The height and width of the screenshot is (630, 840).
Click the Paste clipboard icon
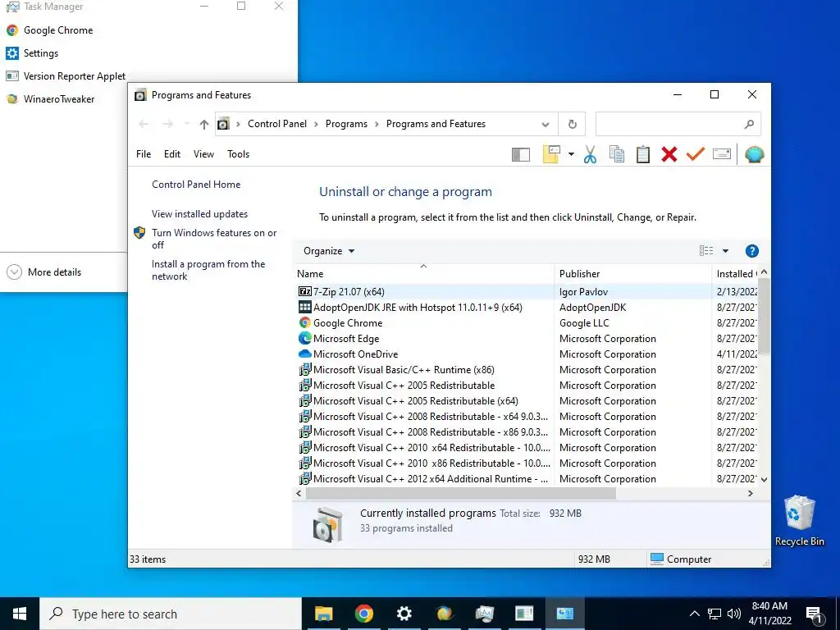643,154
